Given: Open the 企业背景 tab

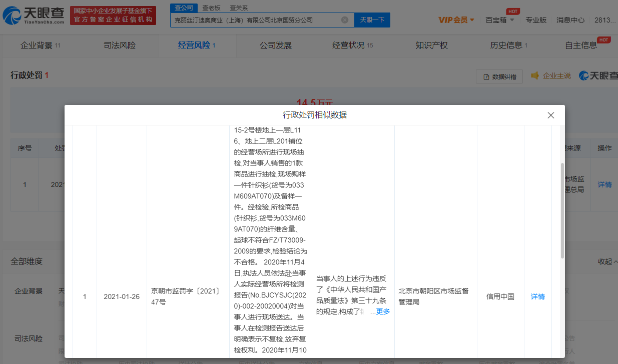Looking at the screenshot, I should [x=40, y=45].
